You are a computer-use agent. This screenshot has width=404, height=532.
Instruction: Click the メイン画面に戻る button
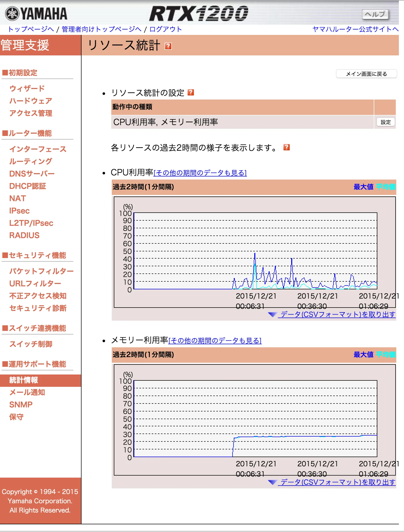click(x=366, y=74)
